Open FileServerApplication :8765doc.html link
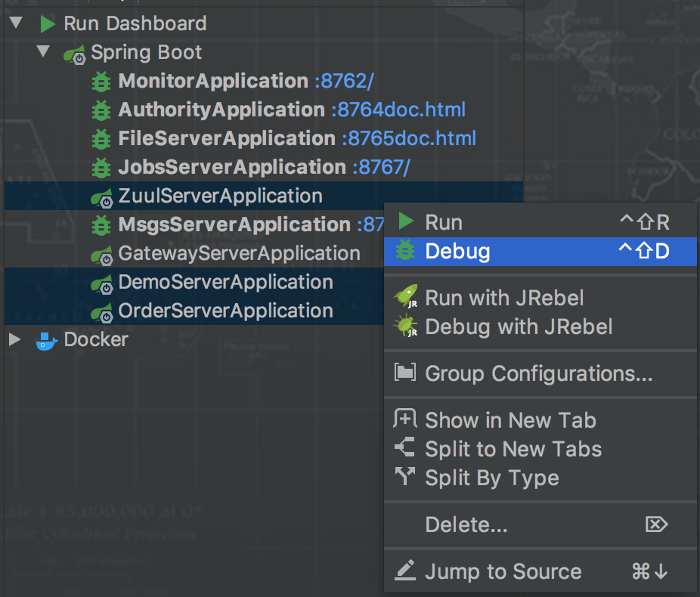Screen dimensions: 700x597 (409, 138)
